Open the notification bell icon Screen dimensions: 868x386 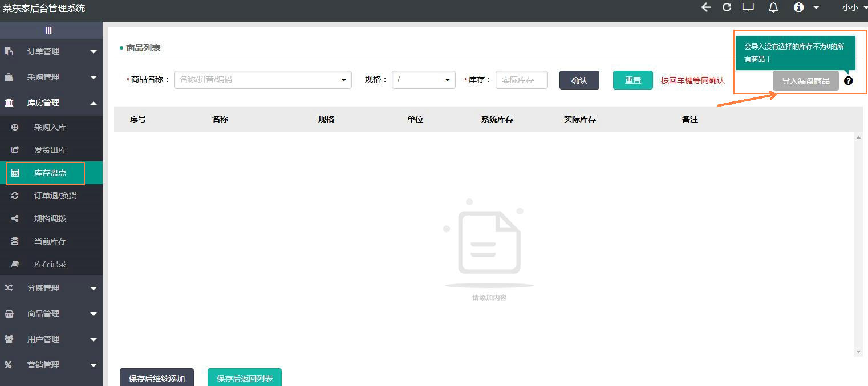(773, 7)
